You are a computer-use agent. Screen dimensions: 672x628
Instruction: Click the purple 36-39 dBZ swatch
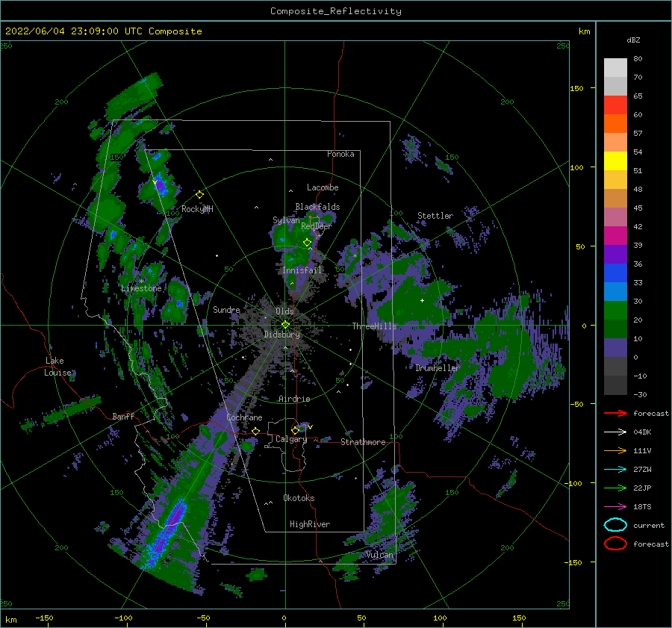point(615,254)
